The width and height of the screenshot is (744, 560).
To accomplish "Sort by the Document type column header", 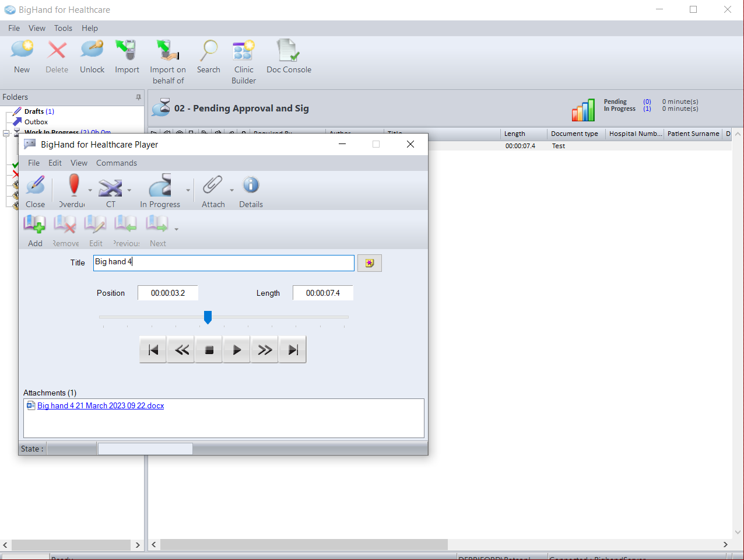I will tap(576, 134).
